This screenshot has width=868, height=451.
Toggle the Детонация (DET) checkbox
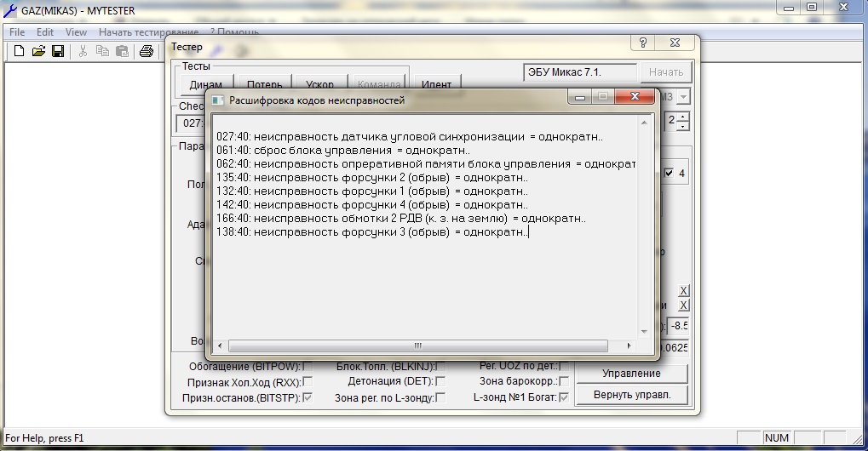click(440, 382)
